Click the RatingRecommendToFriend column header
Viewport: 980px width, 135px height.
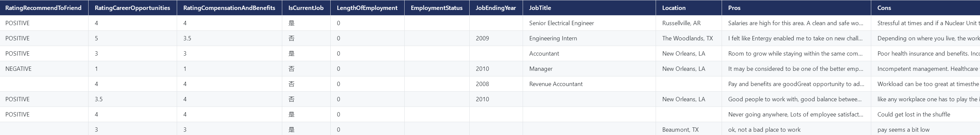pos(43,8)
